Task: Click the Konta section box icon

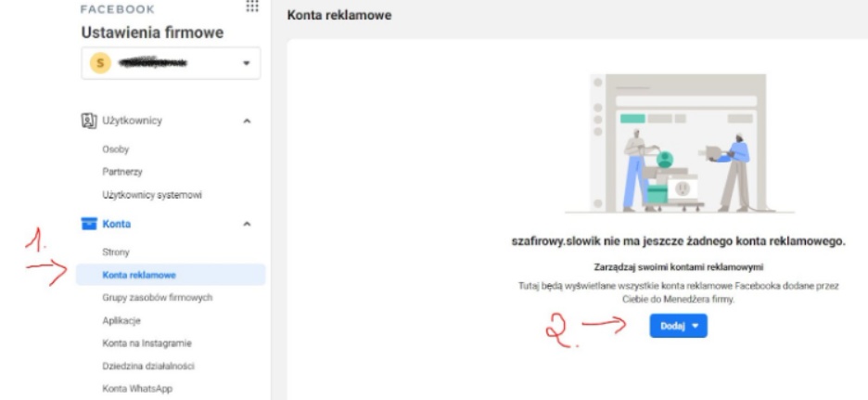Action: (89, 224)
